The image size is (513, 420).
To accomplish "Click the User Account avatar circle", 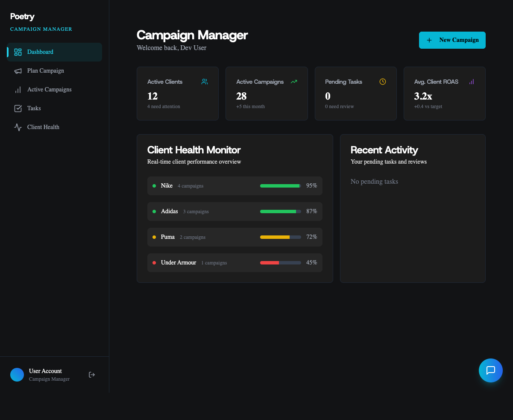I will pyautogui.click(x=17, y=374).
